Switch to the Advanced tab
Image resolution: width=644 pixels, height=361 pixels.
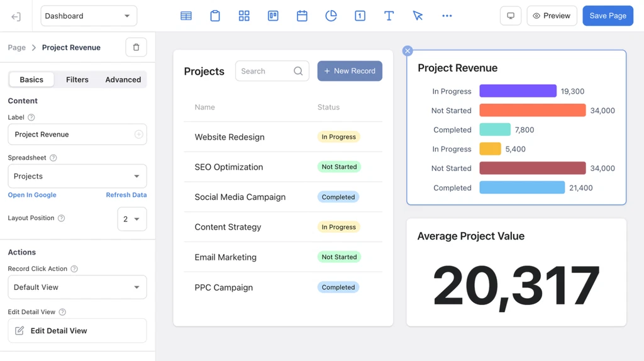123,79
